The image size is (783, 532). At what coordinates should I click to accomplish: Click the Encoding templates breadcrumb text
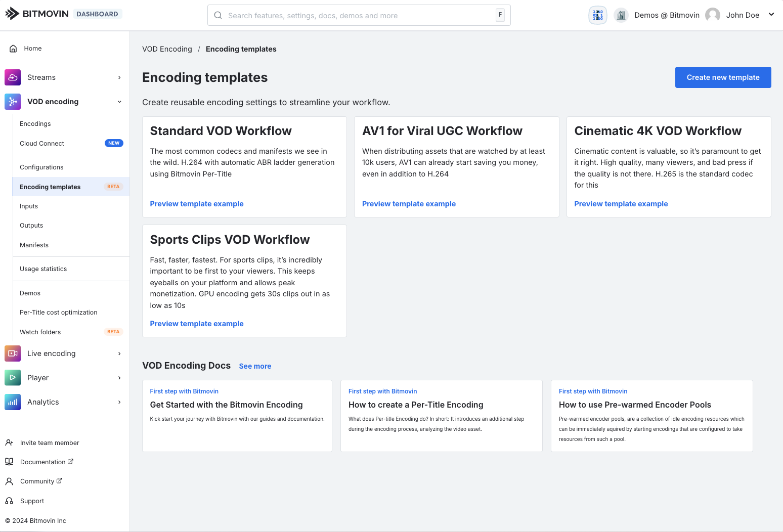pos(241,49)
